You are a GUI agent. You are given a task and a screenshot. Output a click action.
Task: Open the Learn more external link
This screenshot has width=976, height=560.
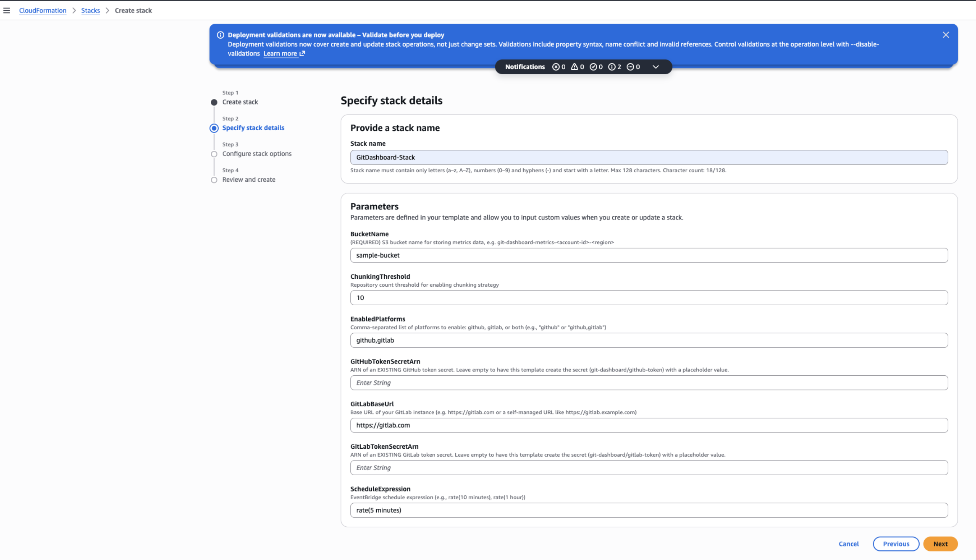[x=284, y=53]
